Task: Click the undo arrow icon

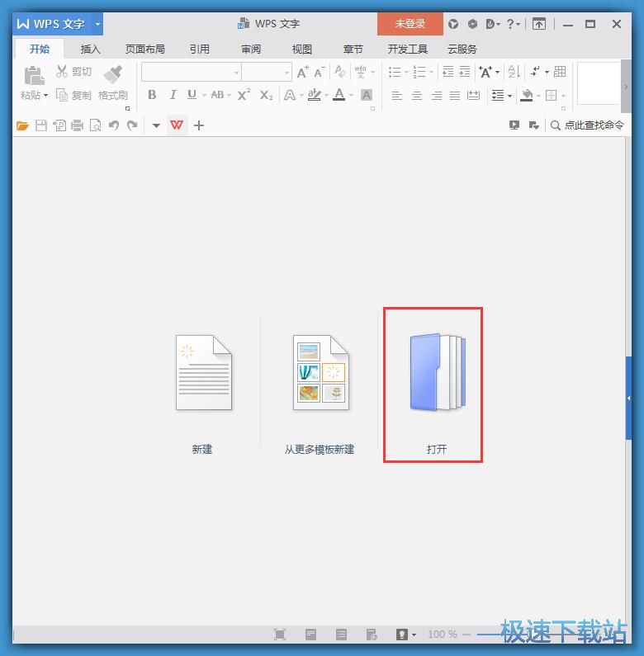Action: (x=113, y=125)
